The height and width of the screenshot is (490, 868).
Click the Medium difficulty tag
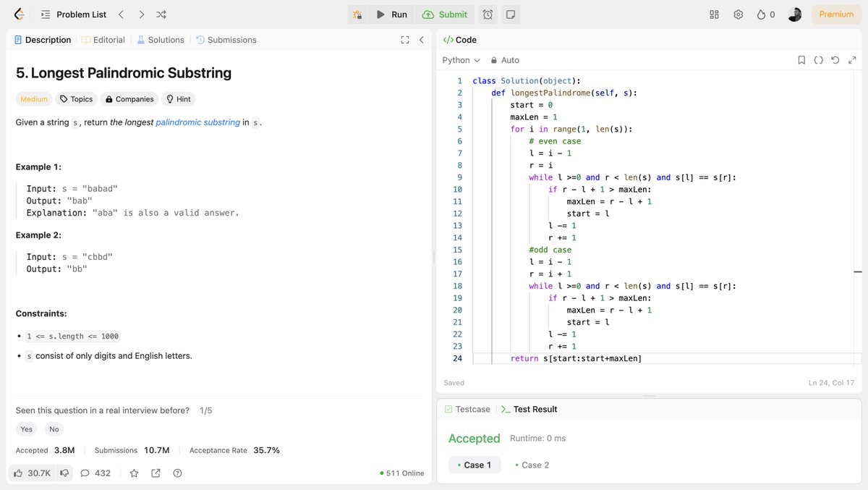point(34,99)
